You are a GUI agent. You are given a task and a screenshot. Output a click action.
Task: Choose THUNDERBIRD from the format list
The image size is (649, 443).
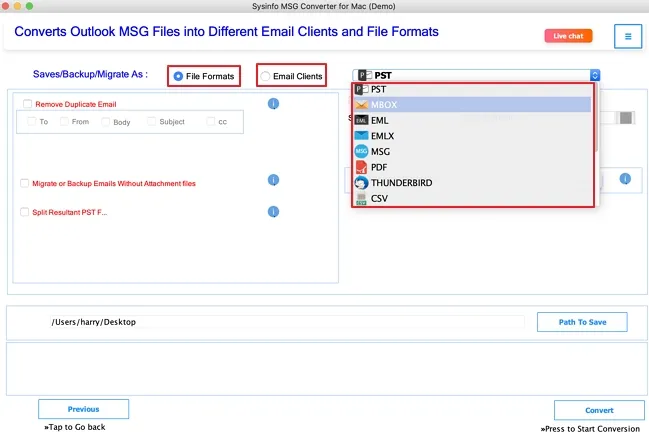(x=472, y=183)
